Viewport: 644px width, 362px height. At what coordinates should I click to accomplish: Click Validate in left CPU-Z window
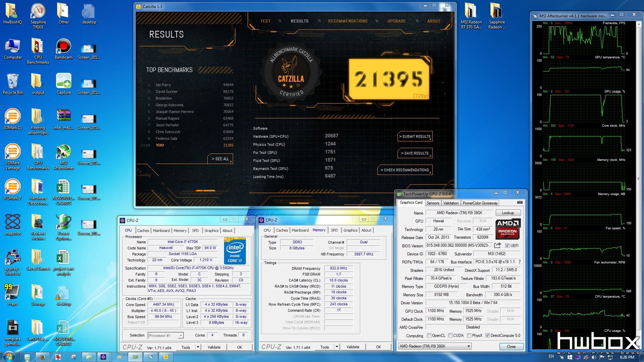tap(214, 347)
